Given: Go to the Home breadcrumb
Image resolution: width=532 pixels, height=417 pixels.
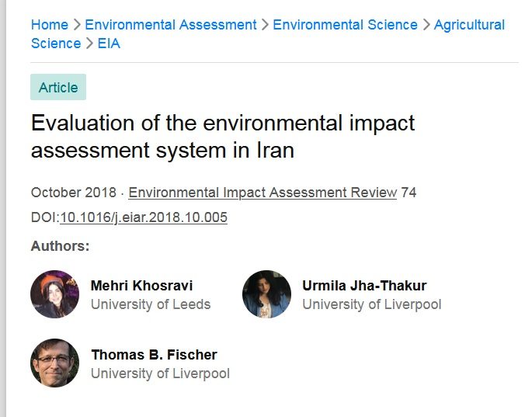Looking at the screenshot, I should coord(50,25).
